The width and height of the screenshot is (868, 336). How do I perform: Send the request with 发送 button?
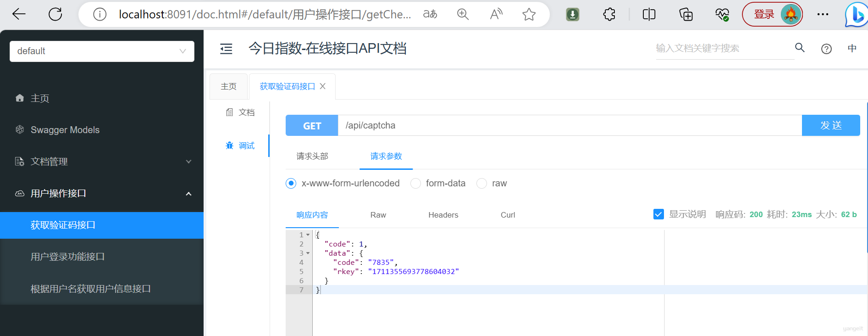(x=831, y=125)
